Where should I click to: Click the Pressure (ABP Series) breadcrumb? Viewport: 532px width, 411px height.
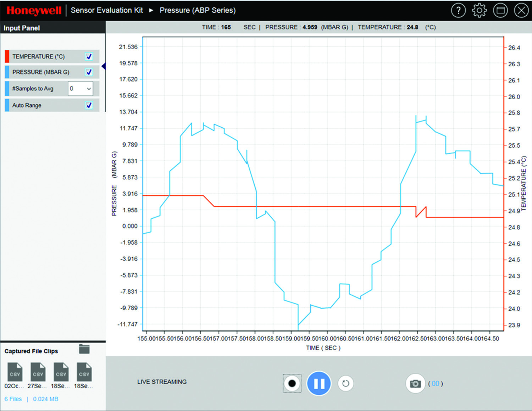(x=197, y=10)
